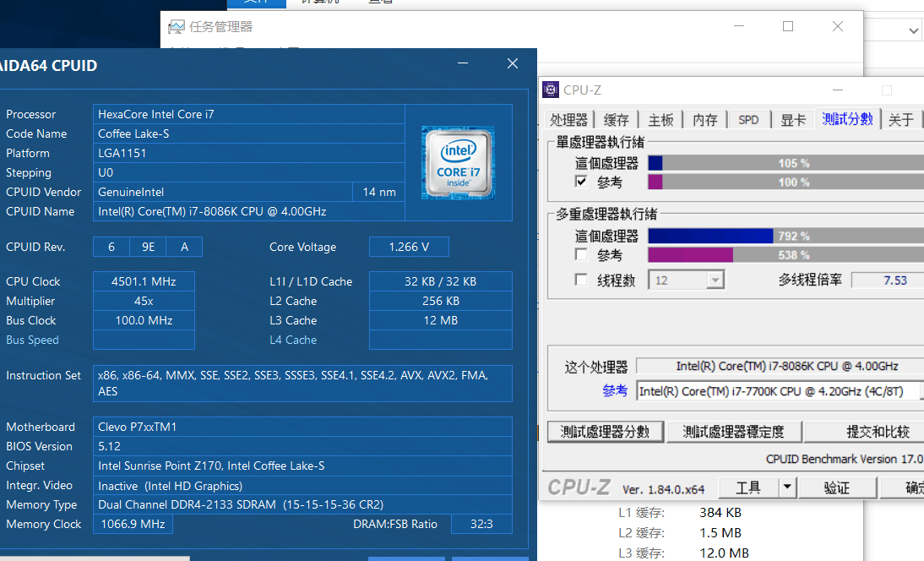
Task: Open the dropdown chevron behind Task Manager
Action: (914, 30)
